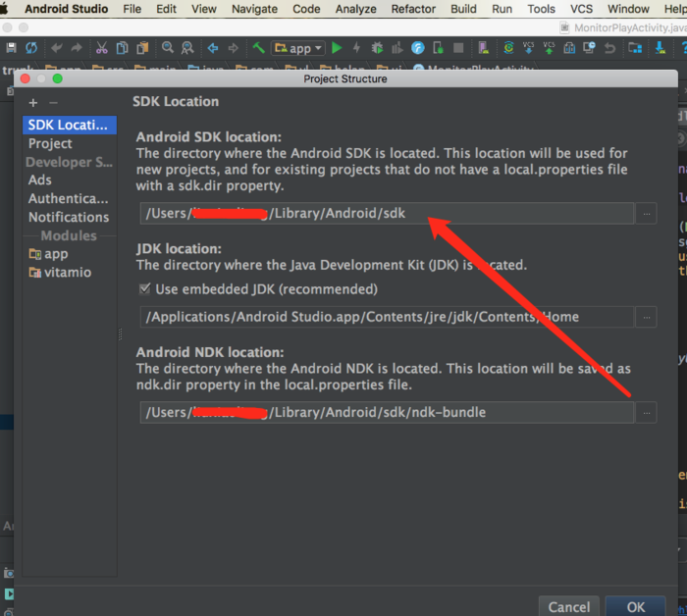Open the Build menu
Screen dimensions: 687x616
[x=463, y=9]
